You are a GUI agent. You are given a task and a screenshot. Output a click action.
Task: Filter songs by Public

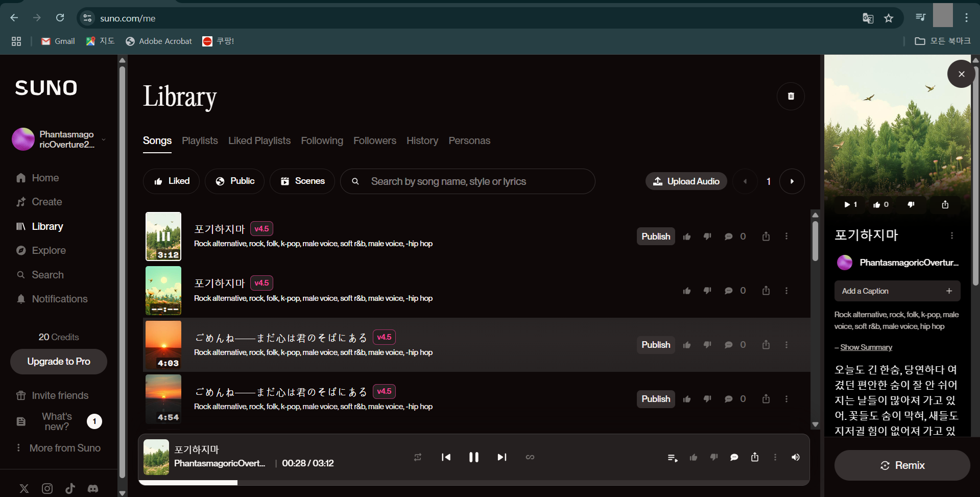pos(235,181)
